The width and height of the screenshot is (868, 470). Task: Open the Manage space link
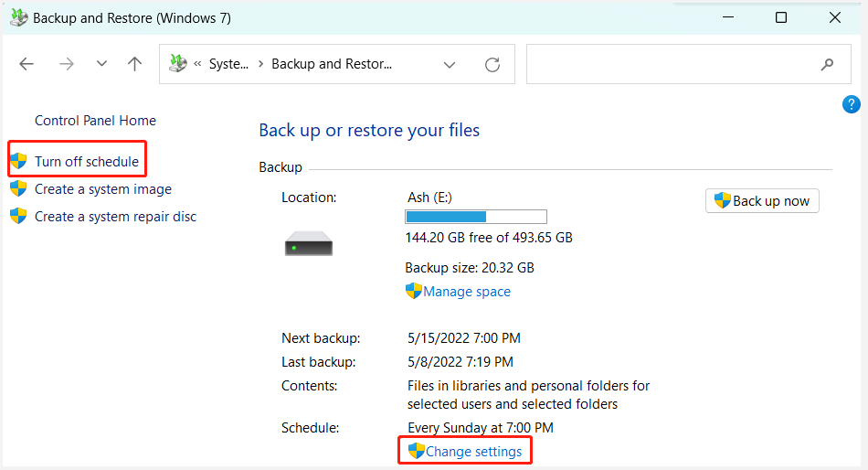[x=466, y=292]
